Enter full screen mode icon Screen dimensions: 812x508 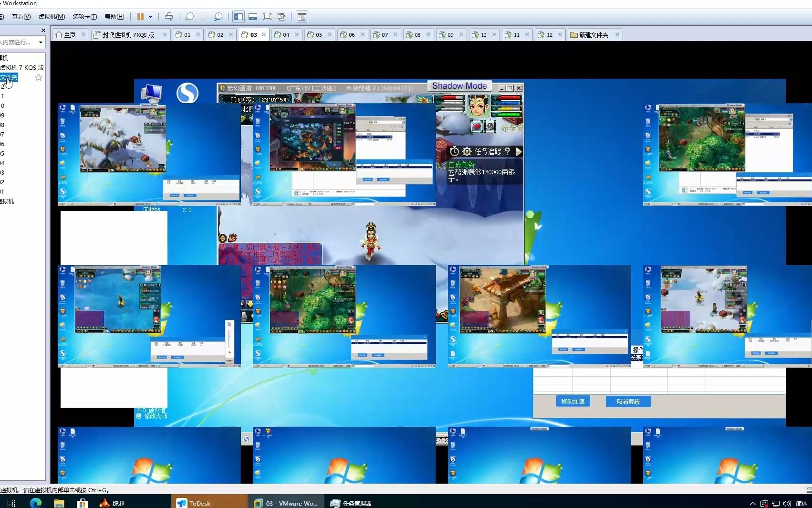tap(267, 17)
